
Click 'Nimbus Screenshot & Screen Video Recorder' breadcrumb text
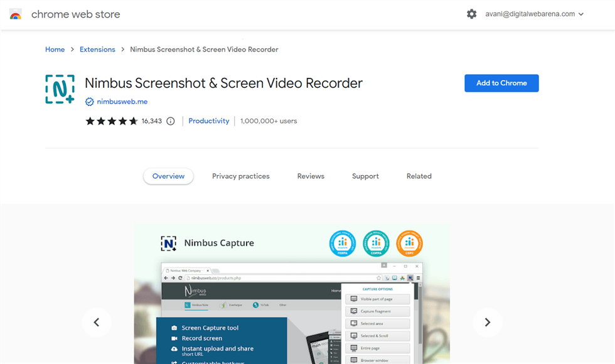tap(204, 50)
